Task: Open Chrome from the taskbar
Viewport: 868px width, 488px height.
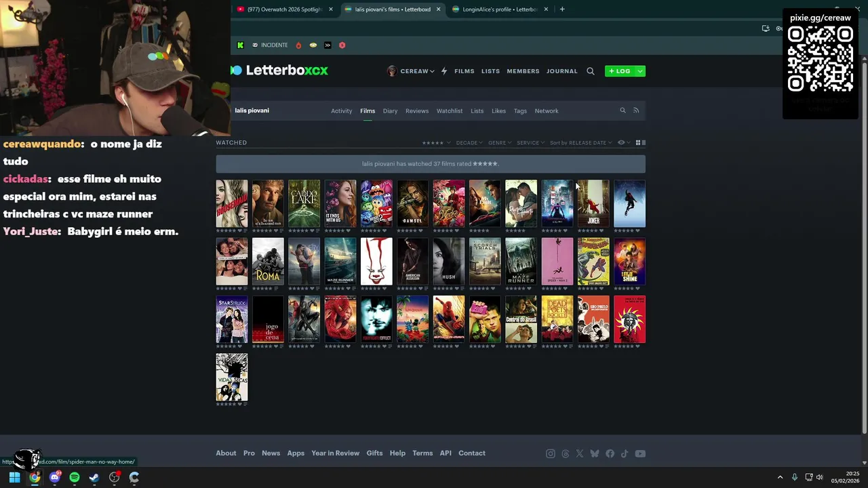Action: point(35,477)
